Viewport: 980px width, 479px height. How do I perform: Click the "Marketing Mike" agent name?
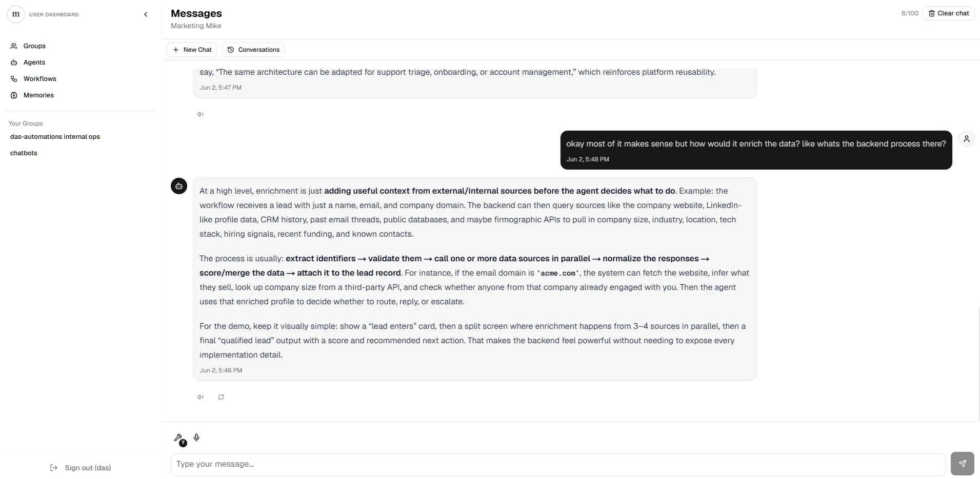pos(196,26)
